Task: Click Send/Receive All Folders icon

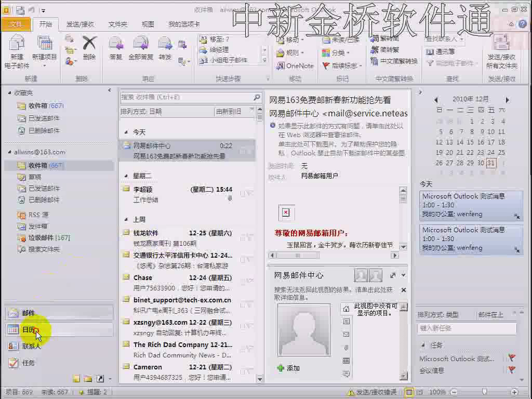Action: pyautogui.click(x=501, y=43)
